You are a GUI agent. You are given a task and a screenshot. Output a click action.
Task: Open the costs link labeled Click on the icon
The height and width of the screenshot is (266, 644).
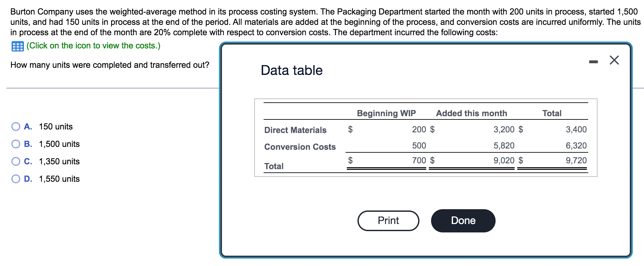point(94,46)
